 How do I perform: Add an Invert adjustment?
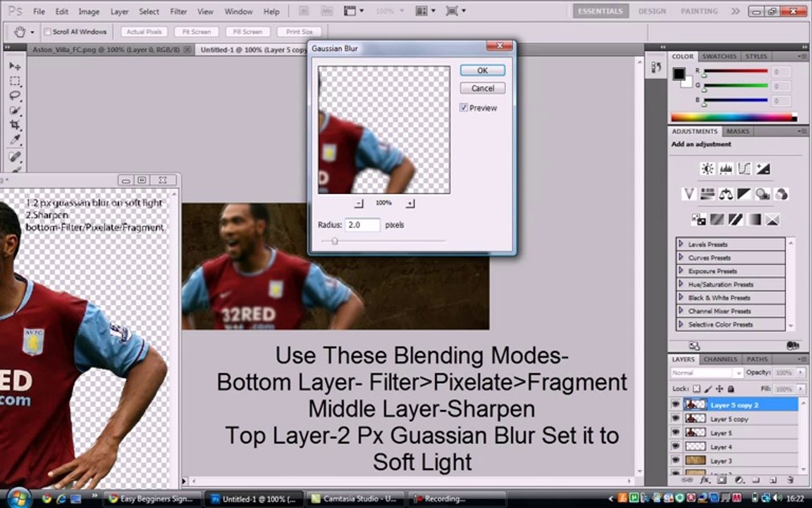[698, 220]
